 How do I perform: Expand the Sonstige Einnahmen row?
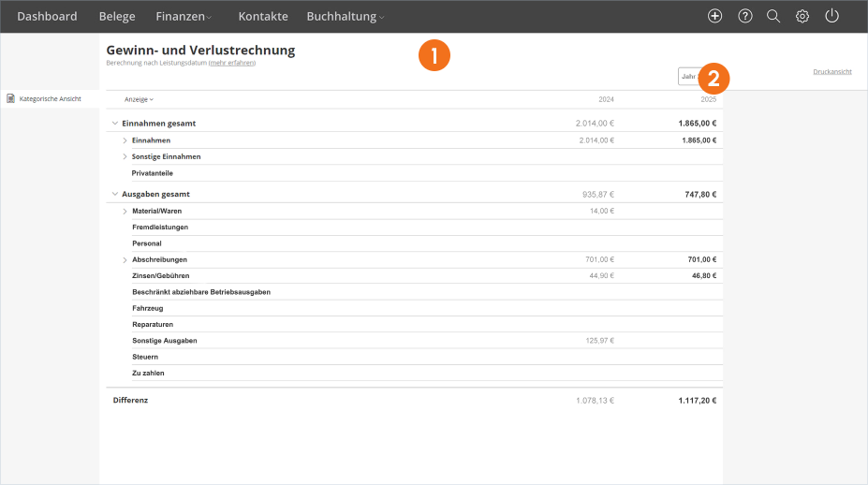[x=125, y=156]
